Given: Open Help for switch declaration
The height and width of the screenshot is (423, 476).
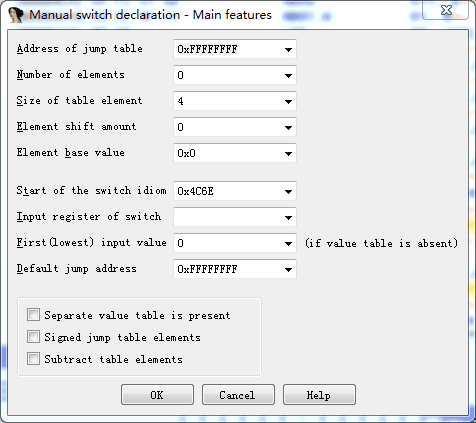Looking at the screenshot, I should [x=319, y=395].
